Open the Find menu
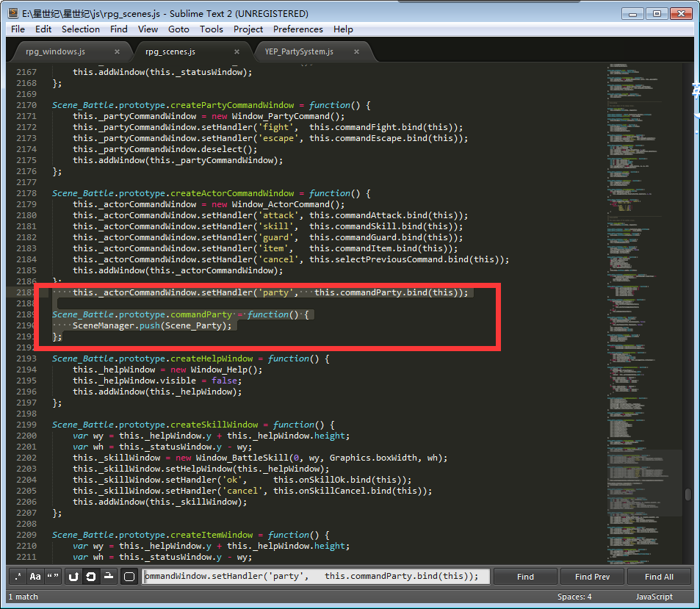This screenshot has width=700, height=609. [x=119, y=29]
